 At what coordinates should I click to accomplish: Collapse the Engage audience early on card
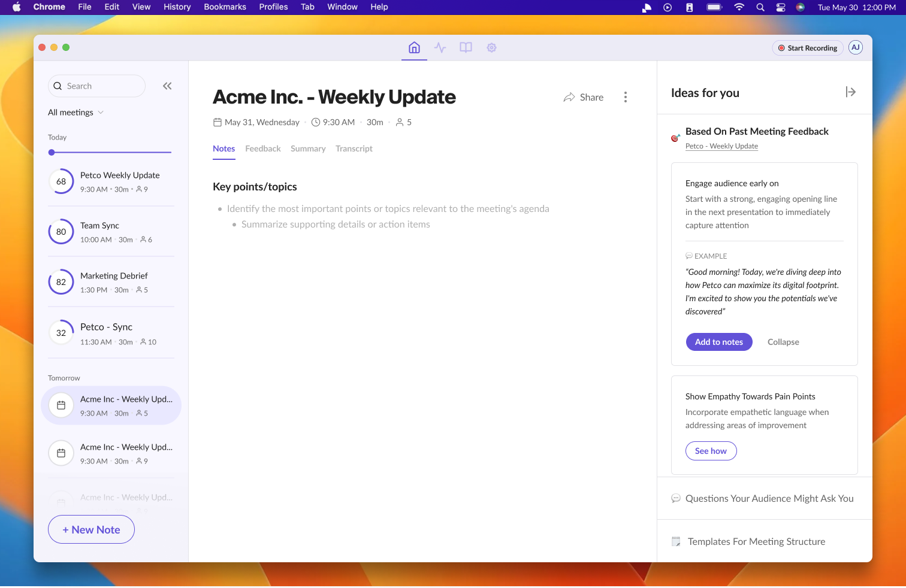(783, 342)
